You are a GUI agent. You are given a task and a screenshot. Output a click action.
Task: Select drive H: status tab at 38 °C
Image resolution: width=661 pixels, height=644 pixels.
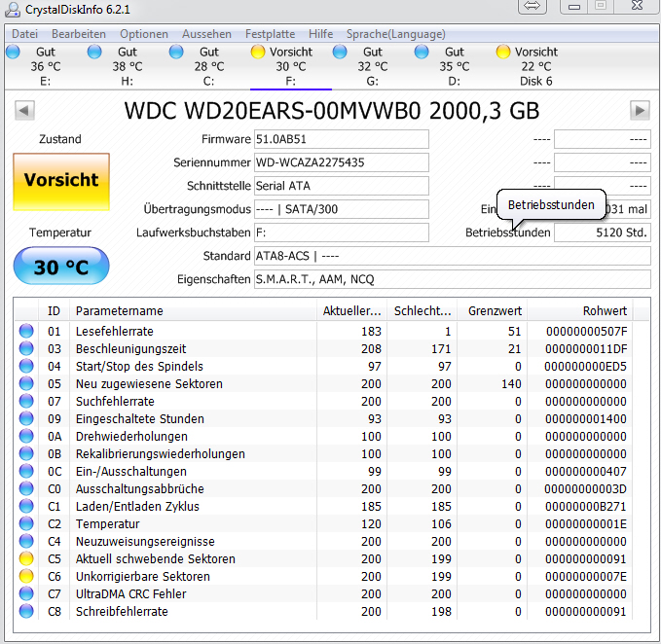[128, 66]
